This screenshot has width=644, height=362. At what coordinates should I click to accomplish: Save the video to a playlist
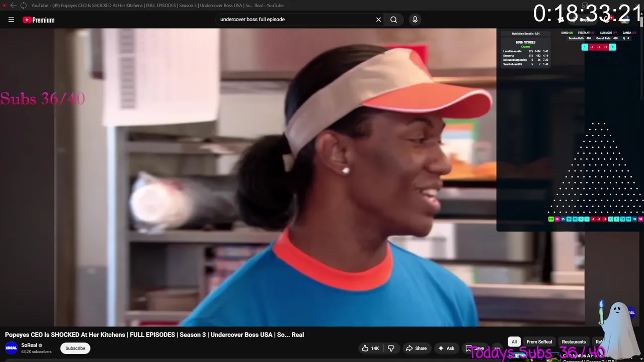pyautogui.click(x=475, y=348)
